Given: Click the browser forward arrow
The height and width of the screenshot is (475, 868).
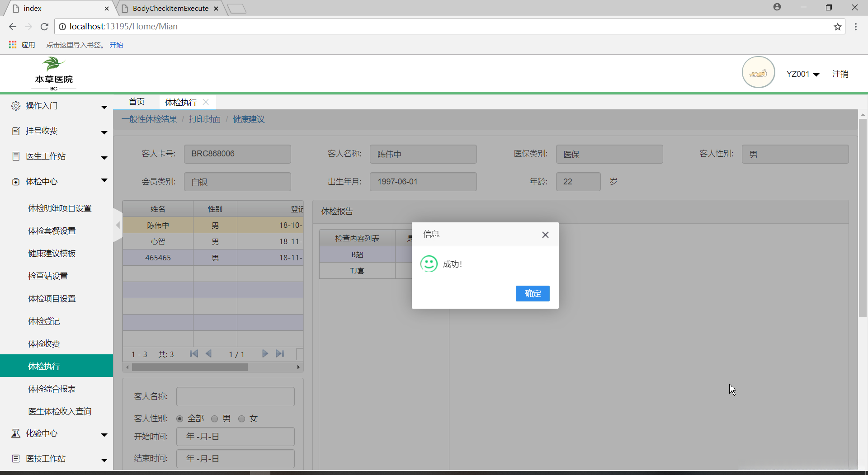Looking at the screenshot, I should pos(28,27).
